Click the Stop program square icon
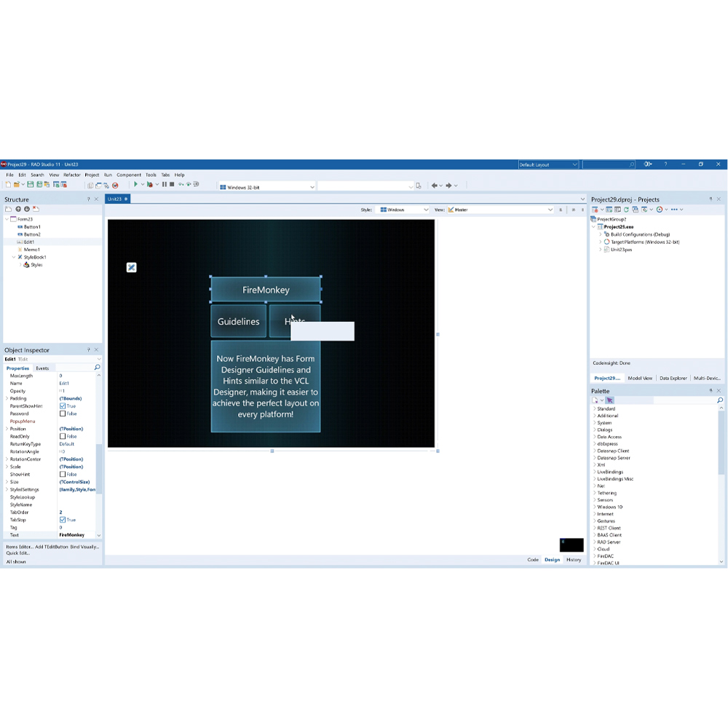The image size is (728, 728). tap(172, 185)
